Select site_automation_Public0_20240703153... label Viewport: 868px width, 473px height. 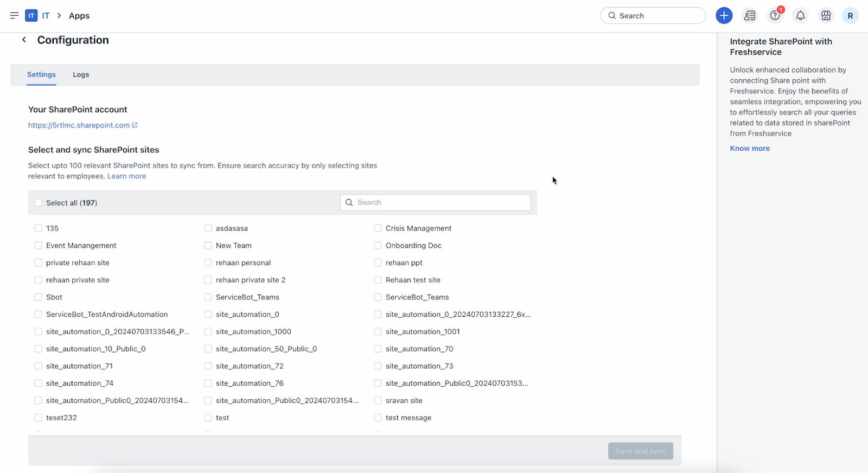point(457,383)
